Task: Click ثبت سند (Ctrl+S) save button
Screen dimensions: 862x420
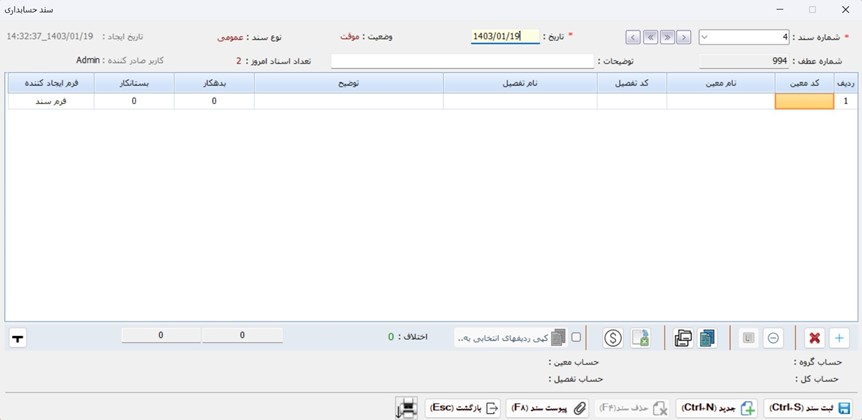Action: (x=807, y=408)
